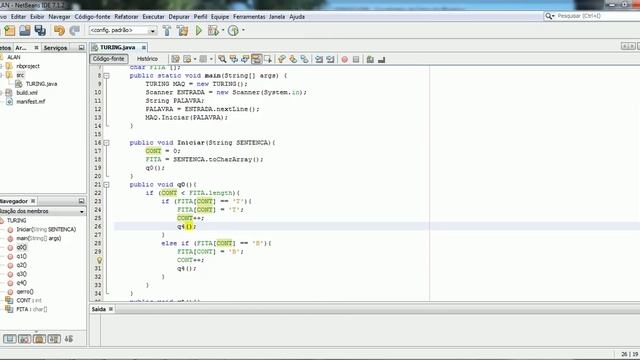
Task: Open the Executar menu
Action: [153, 17]
